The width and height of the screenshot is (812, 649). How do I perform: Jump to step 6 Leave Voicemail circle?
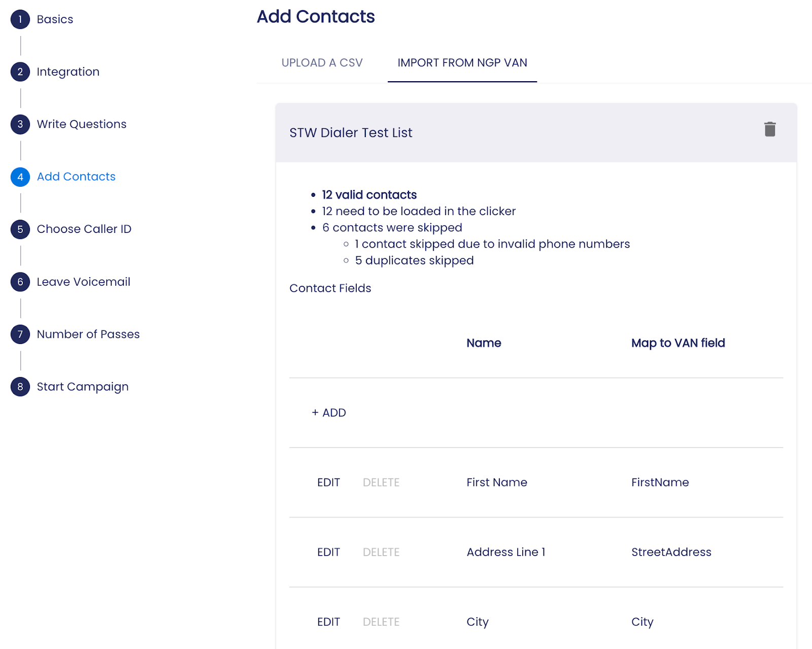(x=20, y=282)
